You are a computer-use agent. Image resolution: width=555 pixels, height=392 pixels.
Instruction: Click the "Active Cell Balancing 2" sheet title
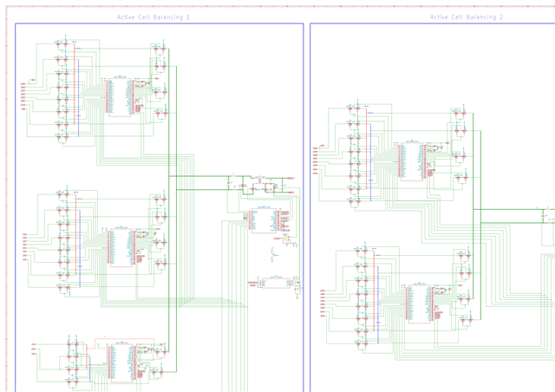(x=467, y=17)
